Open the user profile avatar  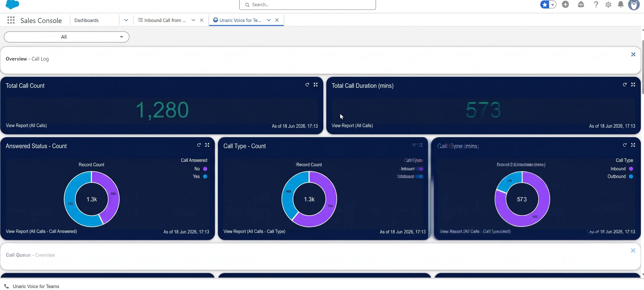[x=634, y=5]
